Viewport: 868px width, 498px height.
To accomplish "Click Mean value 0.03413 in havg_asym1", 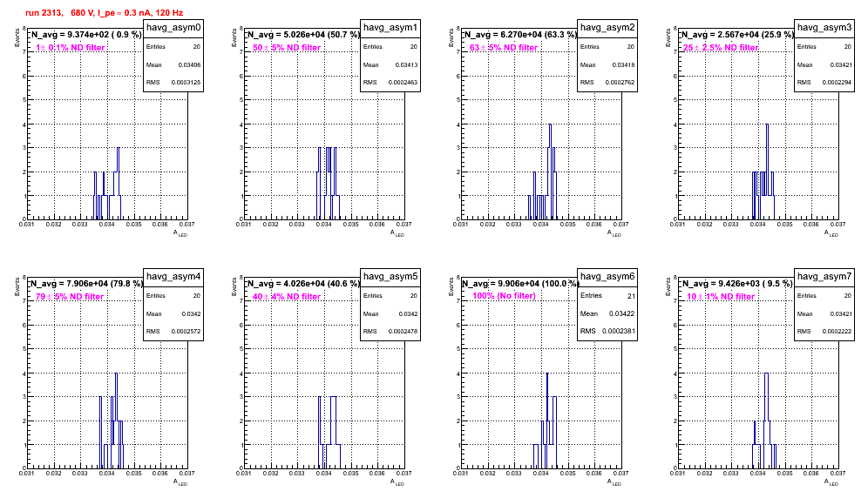I will [x=406, y=65].
